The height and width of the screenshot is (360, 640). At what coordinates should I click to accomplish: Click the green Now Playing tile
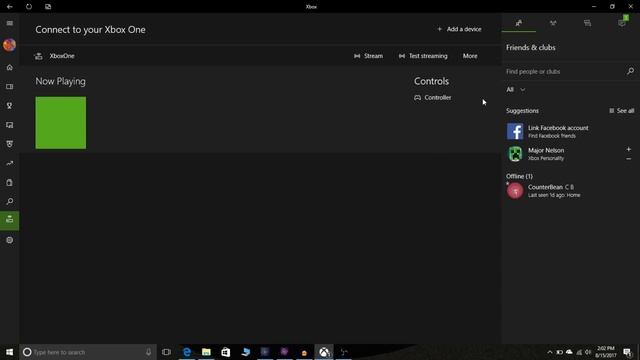(x=61, y=122)
